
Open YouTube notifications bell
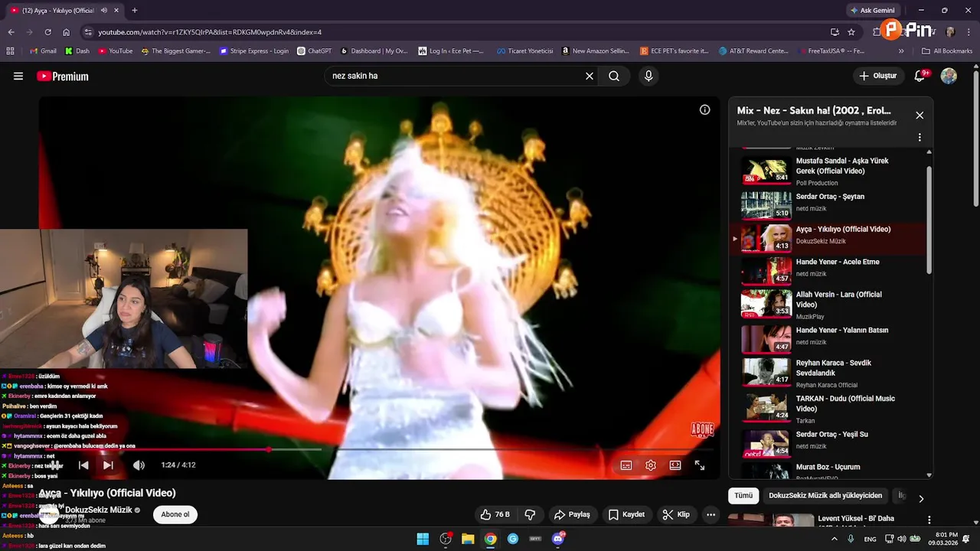point(920,76)
